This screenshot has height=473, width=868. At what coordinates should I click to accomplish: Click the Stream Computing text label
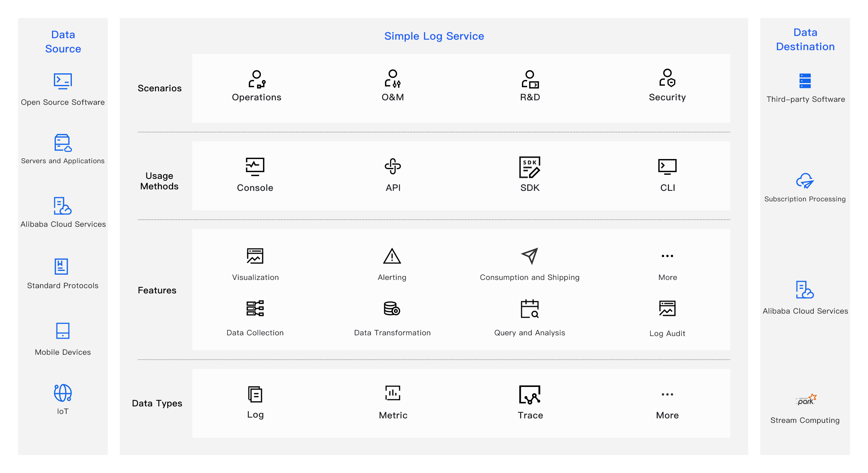point(805,421)
